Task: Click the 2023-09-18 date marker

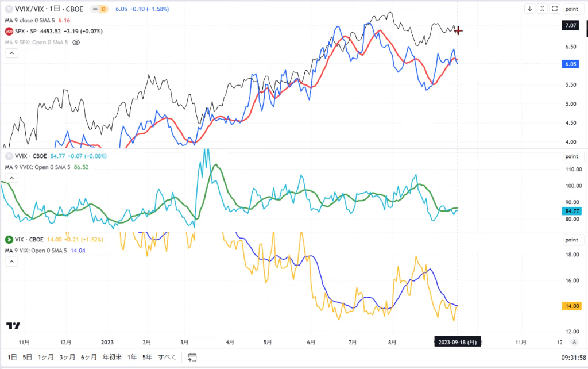Action: pos(458,342)
